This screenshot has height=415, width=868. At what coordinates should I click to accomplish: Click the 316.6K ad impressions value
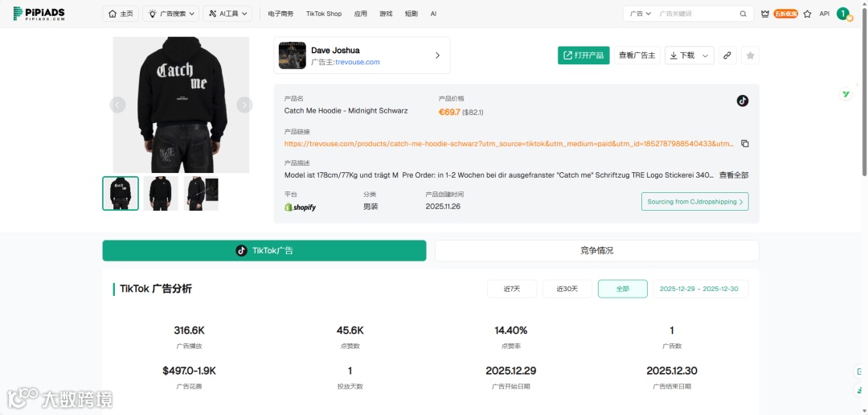click(190, 331)
